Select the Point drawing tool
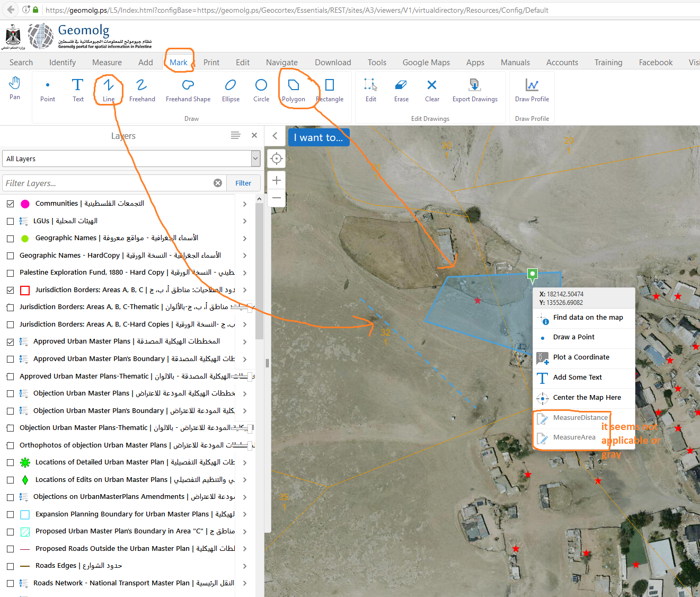This screenshot has width=700, height=597. coord(48,90)
